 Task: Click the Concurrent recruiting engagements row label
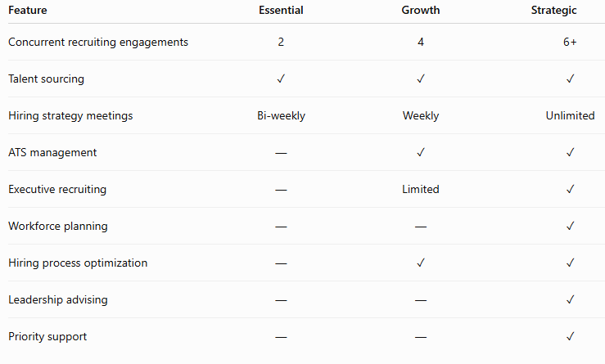pyautogui.click(x=98, y=42)
